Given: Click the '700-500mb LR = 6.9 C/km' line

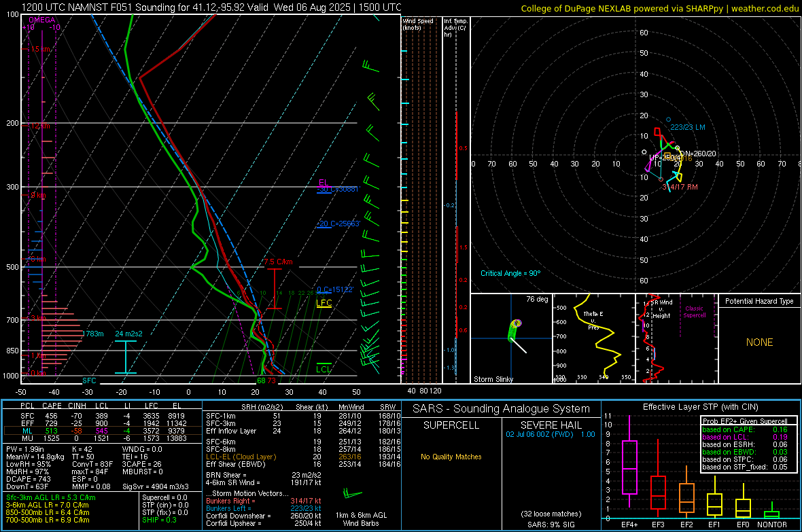Looking at the screenshot, I should (x=48, y=520).
